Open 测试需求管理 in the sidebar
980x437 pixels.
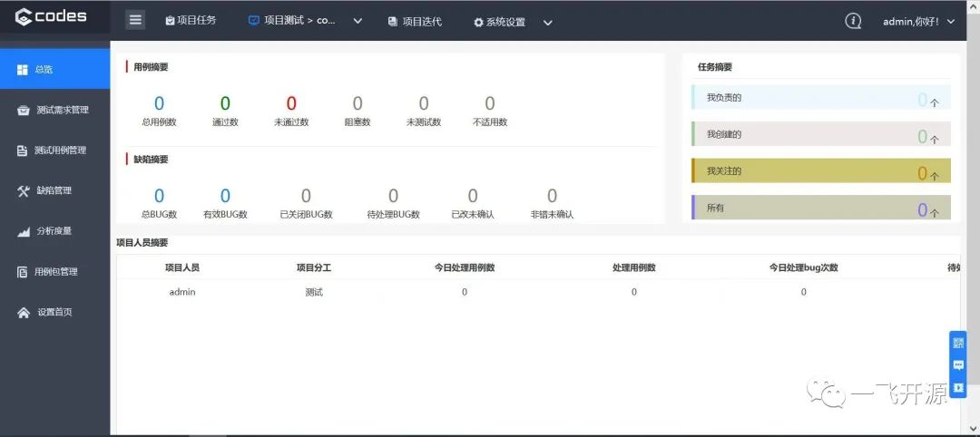click(55, 110)
